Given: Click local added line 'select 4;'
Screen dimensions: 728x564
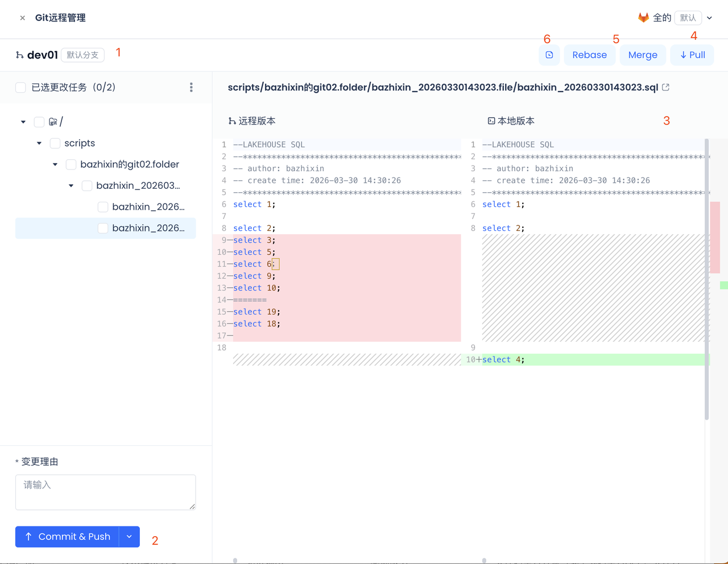Looking at the screenshot, I should (x=503, y=359).
